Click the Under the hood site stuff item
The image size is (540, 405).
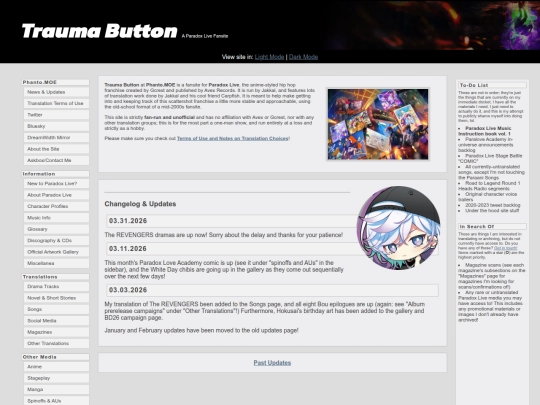(x=492, y=210)
